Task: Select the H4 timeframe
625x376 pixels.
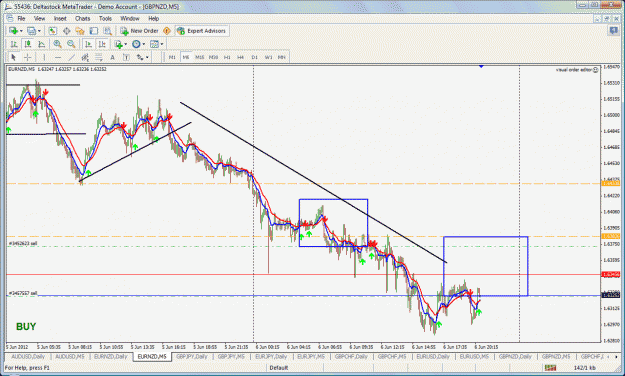Action: [241, 57]
